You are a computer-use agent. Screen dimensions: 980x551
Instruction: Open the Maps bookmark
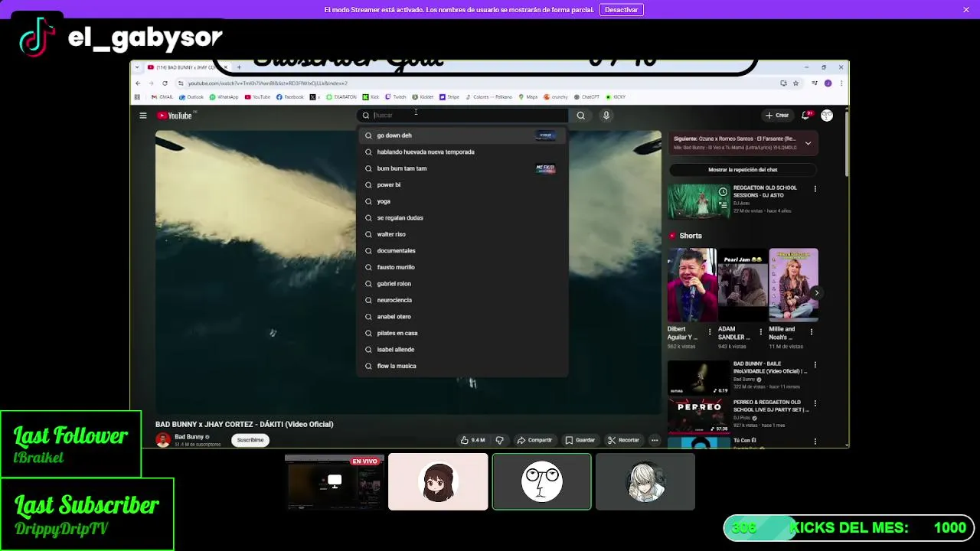(528, 97)
